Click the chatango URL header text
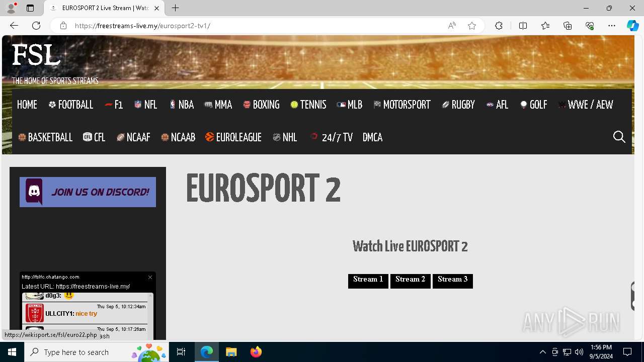This screenshot has height=362, width=644. (50, 277)
